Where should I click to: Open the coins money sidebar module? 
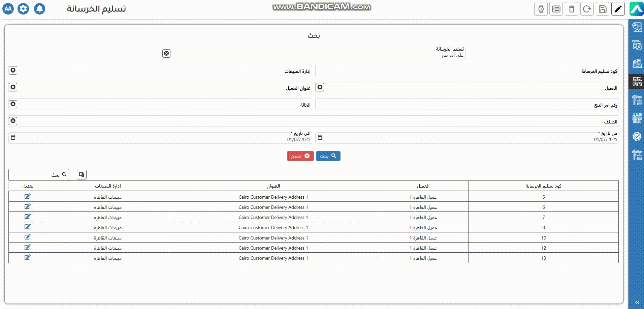click(637, 45)
